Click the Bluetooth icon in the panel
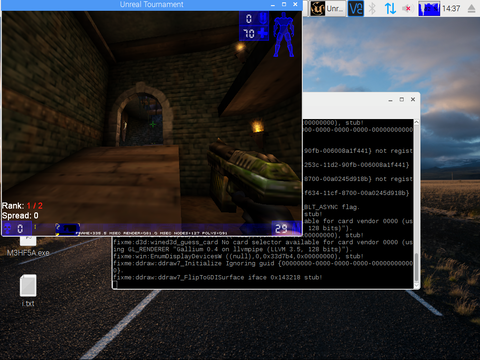Viewport: 480px width, 360px height. click(x=372, y=8)
